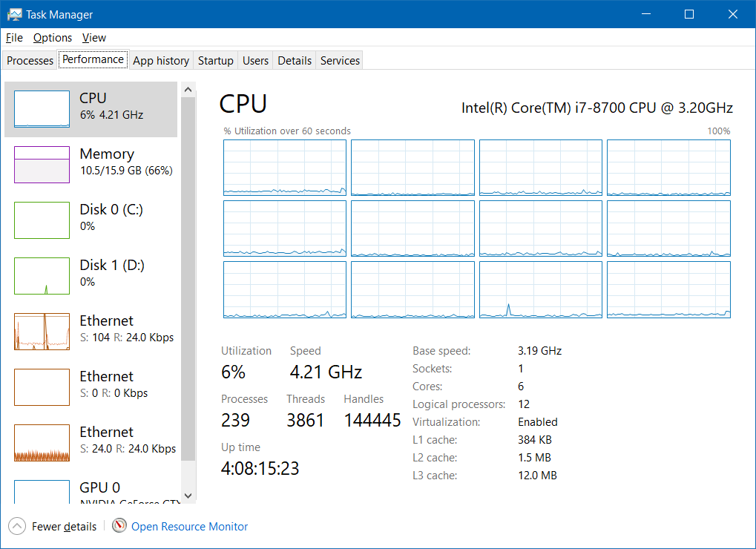
Task: Select the CPU mini graph thumbnail
Action: pyautogui.click(x=42, y=110)
